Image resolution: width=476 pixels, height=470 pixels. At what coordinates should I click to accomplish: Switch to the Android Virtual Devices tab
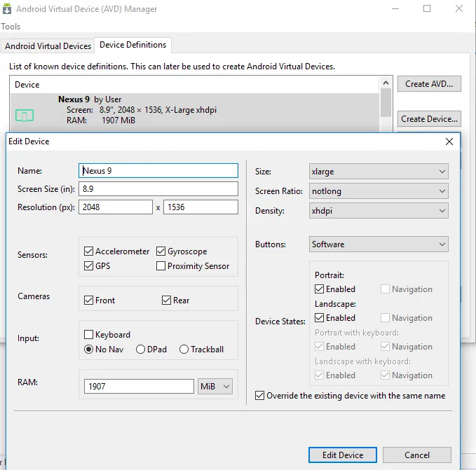(x=48, y=46)
